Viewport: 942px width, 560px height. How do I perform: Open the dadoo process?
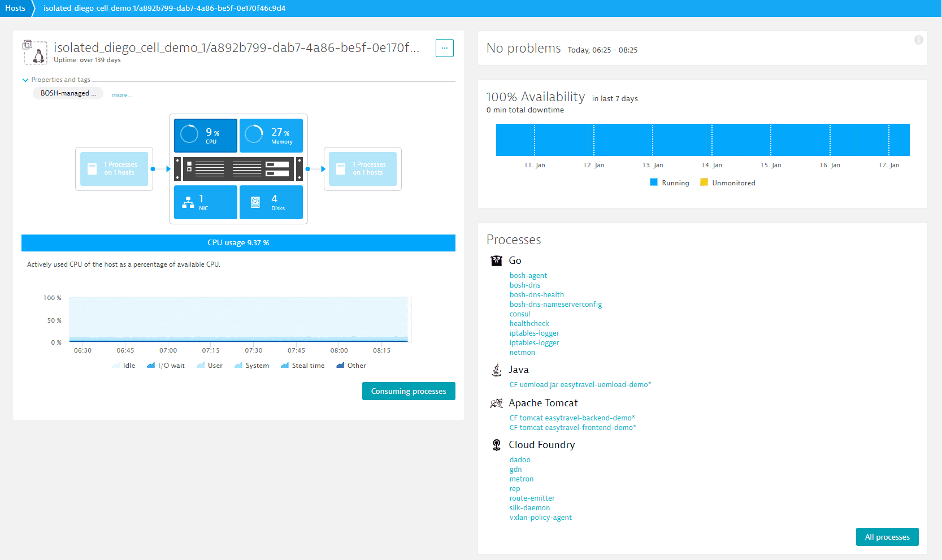coord(520,460)
